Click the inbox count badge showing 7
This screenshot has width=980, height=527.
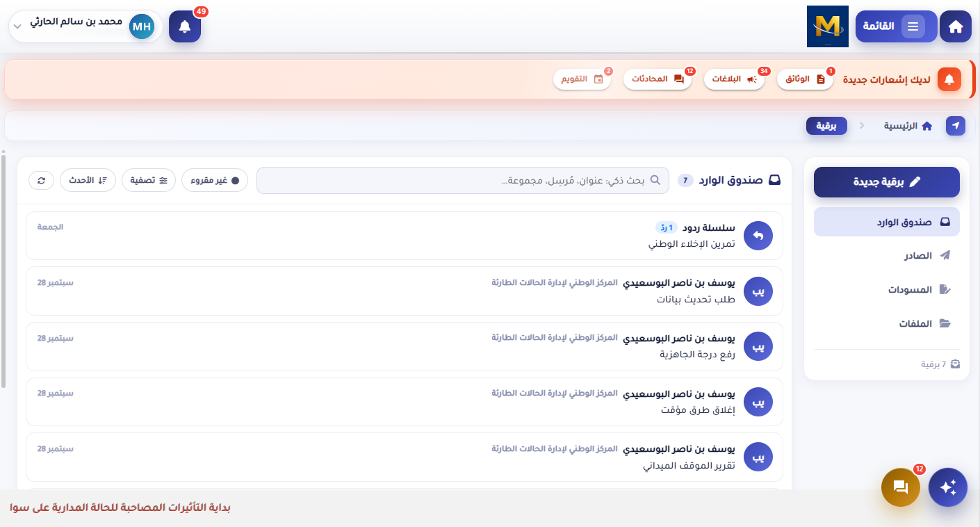685,181
